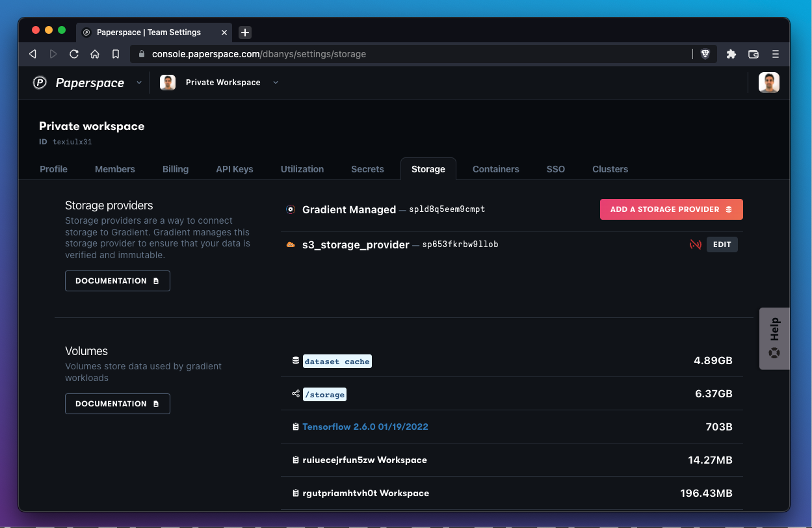The image size is (812, 528).
Task: Click the s3_storage_provider cloud icon
Action: pos(291,244)
